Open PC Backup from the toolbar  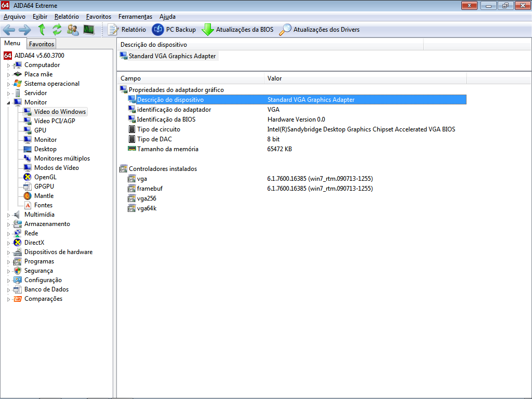point(174,30)
